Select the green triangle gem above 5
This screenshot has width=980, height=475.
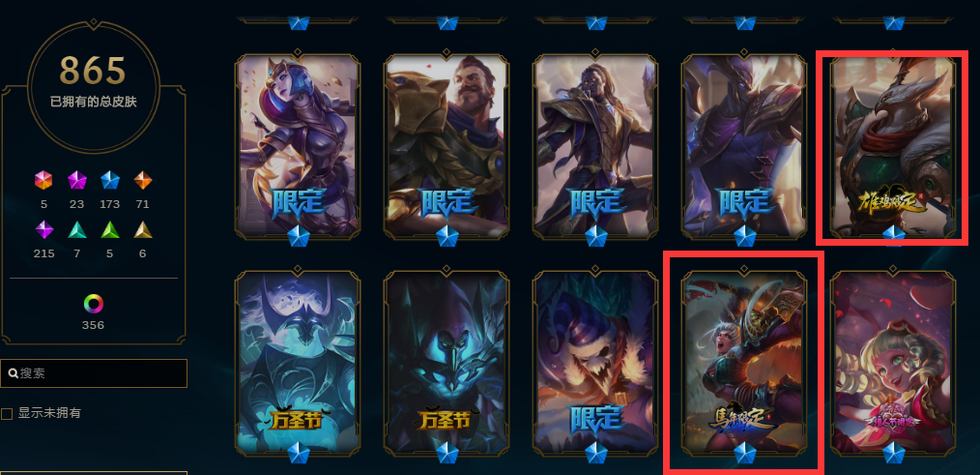pos(110,229)
